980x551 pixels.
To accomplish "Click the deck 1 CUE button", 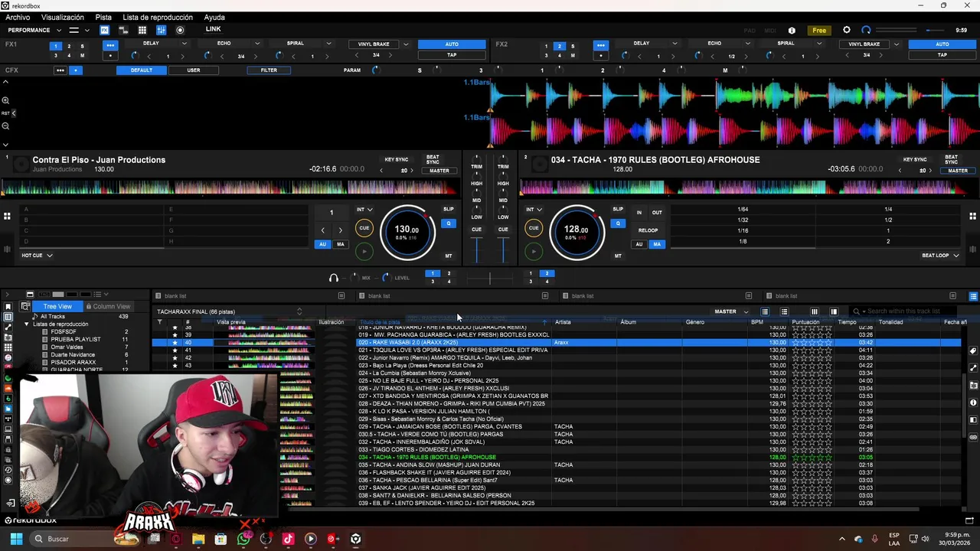I will click(x=364, y=228).
